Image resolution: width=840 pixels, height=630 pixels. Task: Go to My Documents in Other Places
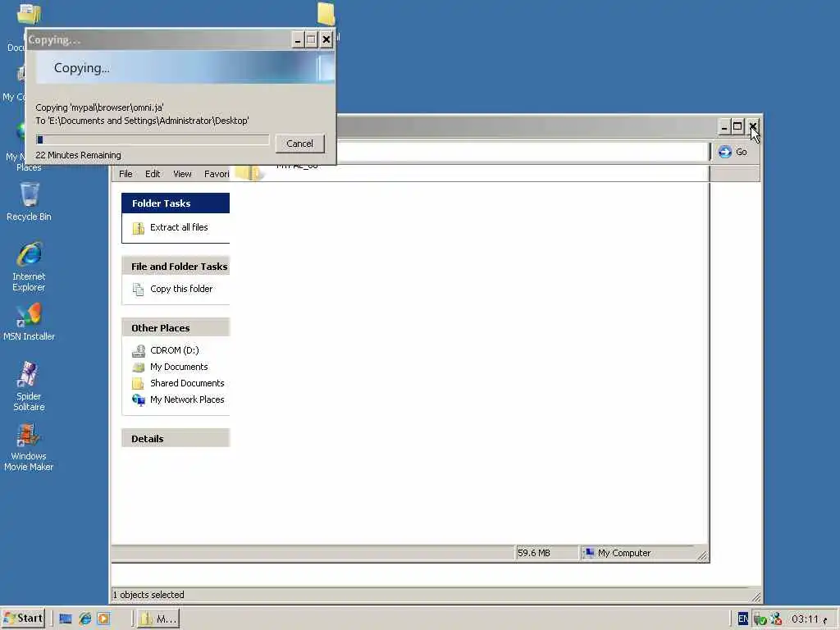point(179,367)
